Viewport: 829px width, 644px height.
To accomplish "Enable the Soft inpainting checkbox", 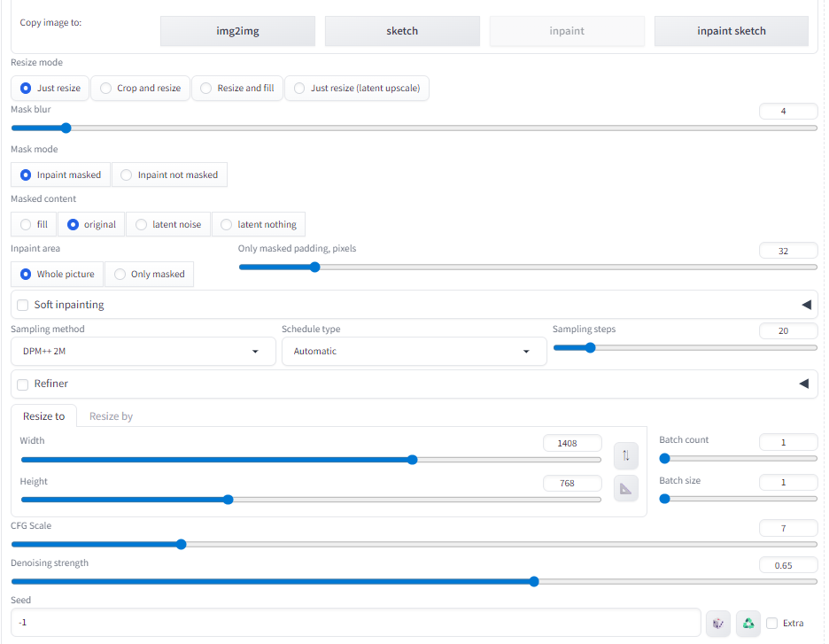I will pos(23,306).
